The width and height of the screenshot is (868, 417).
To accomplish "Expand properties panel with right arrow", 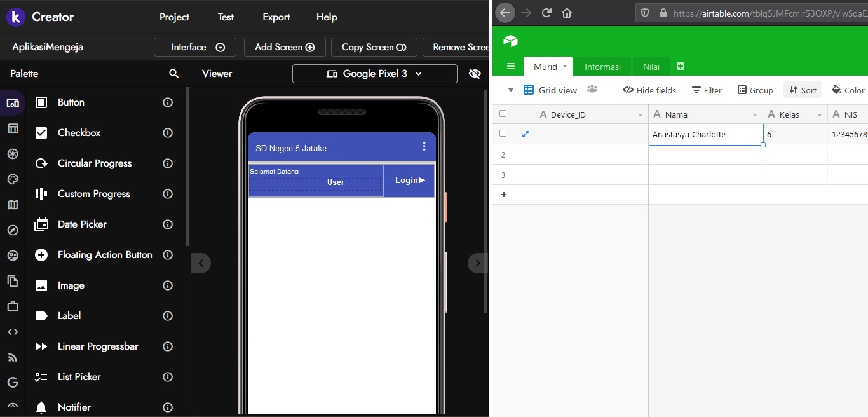I will [478, 263].
